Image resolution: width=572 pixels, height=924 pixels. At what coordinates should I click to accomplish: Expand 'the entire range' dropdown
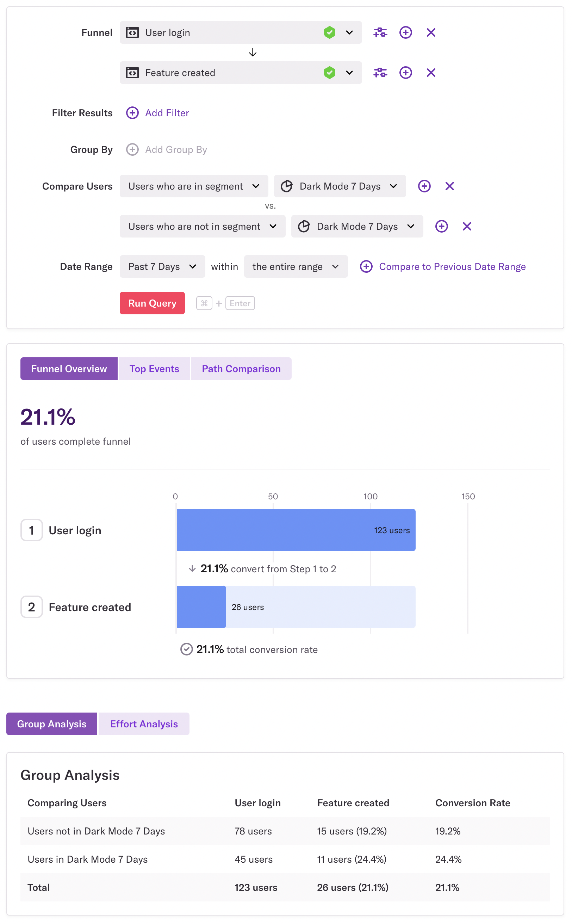coord(296,266)
